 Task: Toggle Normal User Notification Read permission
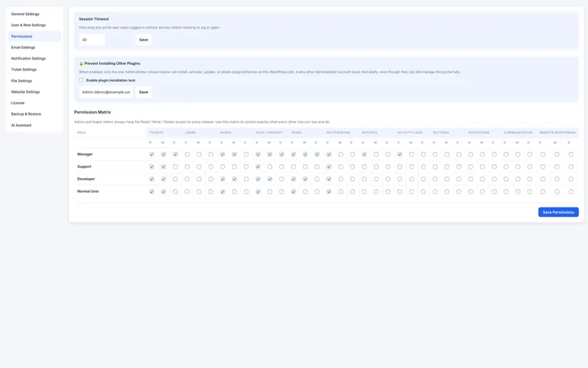coord(329,191)
